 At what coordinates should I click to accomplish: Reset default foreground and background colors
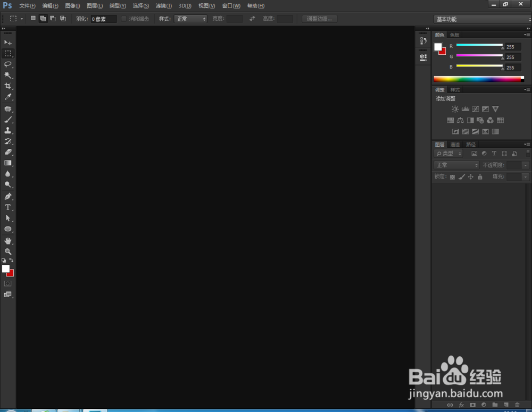coord(4,260)
